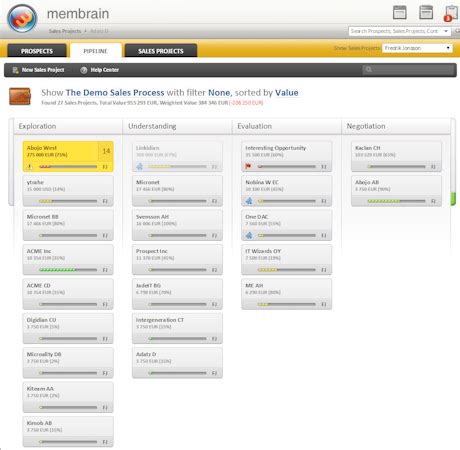The image size is (460, 450).
Task: Open the Kaclan CH sales project
Action: point(396,156)
